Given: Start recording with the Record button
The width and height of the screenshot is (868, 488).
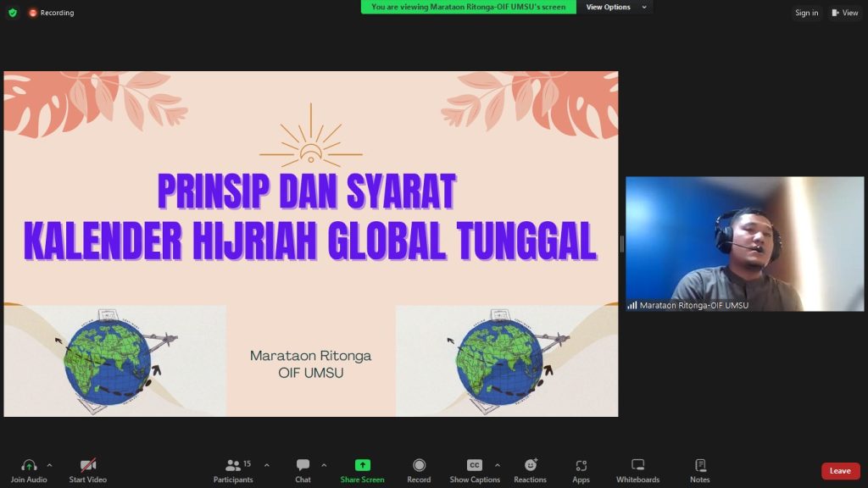Looking at the screenshot, I should [419, 470].
